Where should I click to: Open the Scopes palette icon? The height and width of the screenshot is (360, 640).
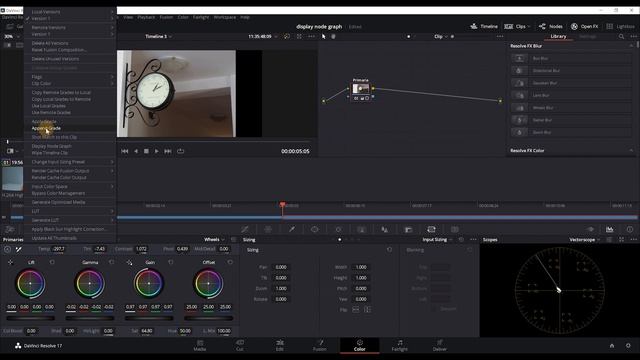click(609, 229)
